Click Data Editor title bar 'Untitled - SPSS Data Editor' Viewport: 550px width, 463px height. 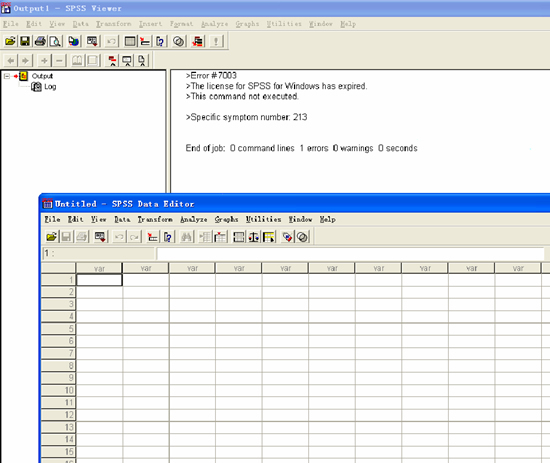click(124, 204)
